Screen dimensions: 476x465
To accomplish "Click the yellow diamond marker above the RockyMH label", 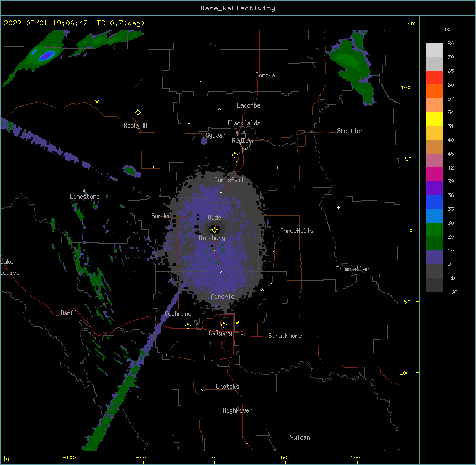I will (138, 113).
